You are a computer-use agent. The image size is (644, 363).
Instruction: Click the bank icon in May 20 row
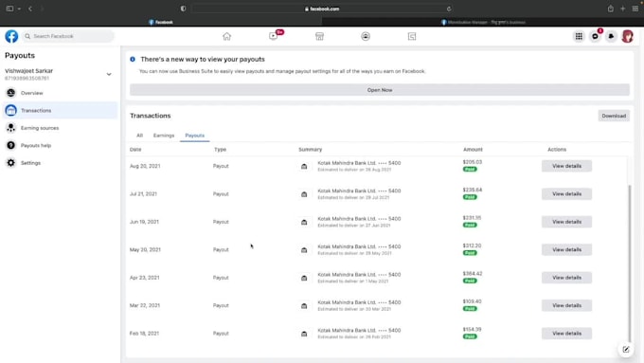point(304,250)
